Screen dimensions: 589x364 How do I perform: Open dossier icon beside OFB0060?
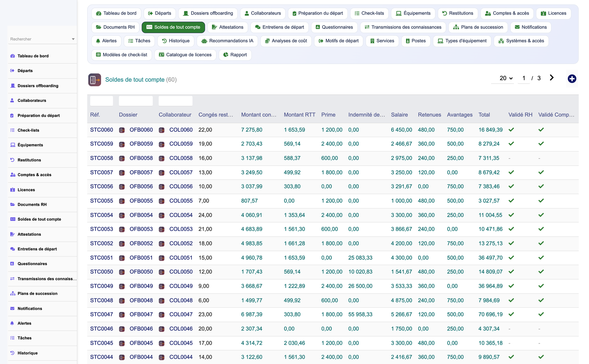point(122,130)
